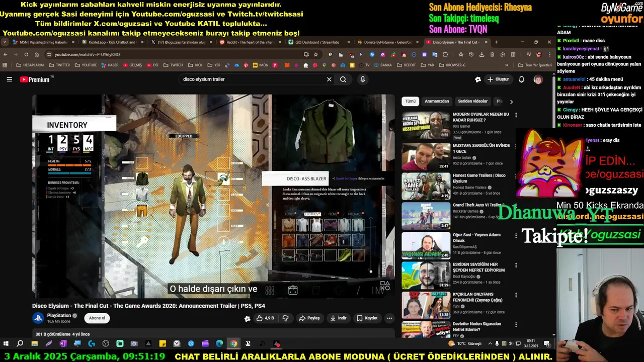This screenshot has width=644, height=362.
Task: Switch to Chrome in the taskbar
Action: point(234,344)
